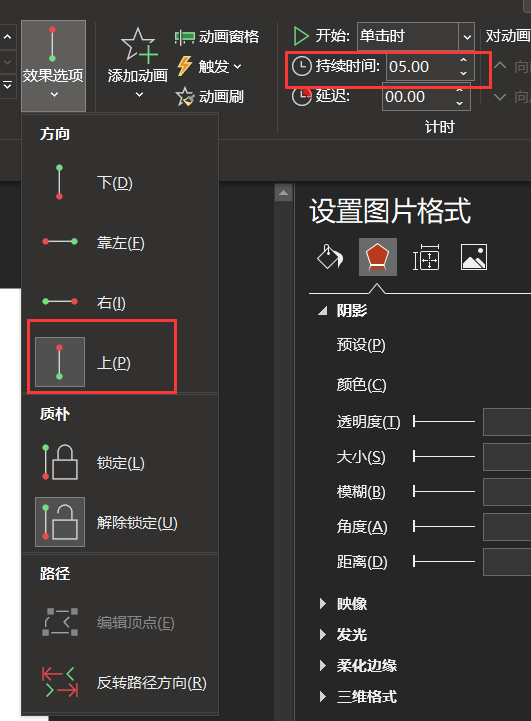Open the 触发 trigger dropdown
Image resolution: width=531 pixels, height=721 pixels.
click(209, 67)
